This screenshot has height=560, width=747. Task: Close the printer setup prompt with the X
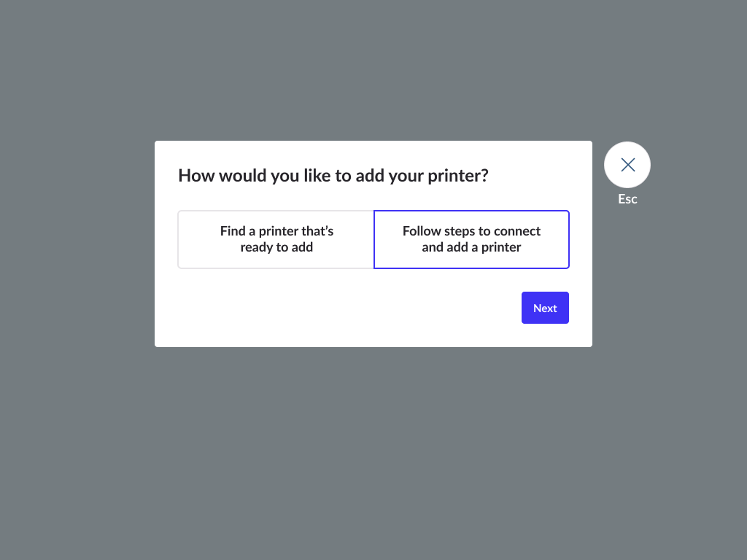pos(627,165)
